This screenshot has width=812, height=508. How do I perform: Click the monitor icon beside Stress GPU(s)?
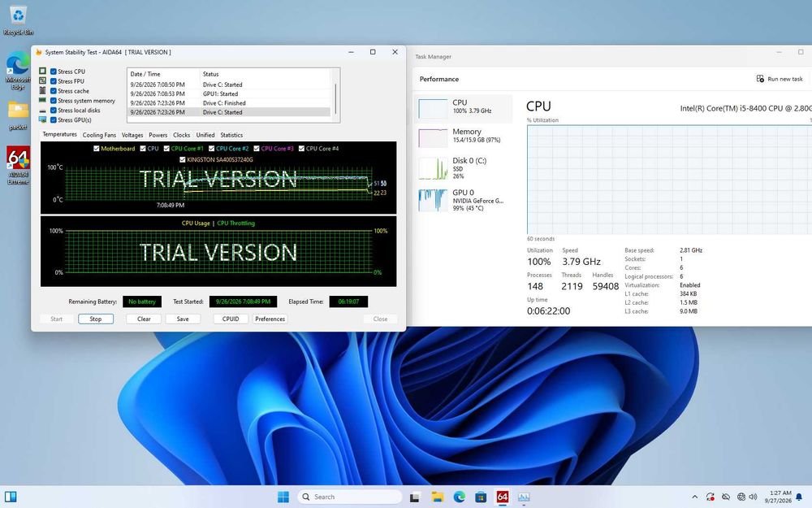point(42,119)
